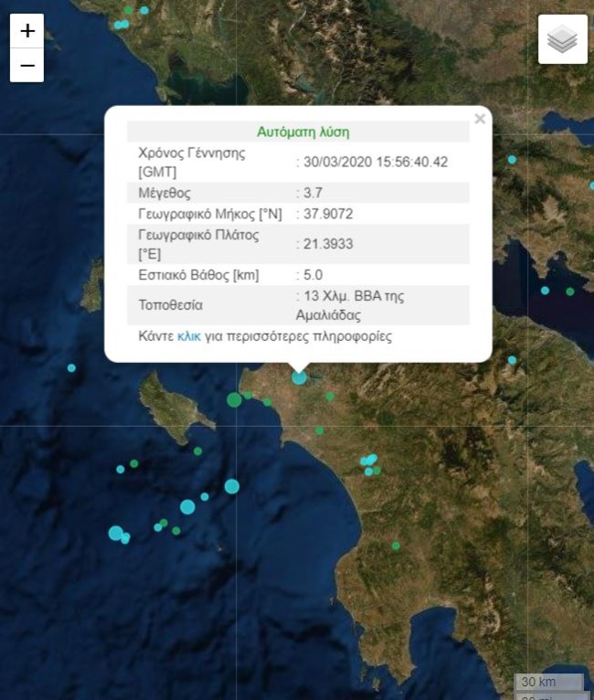Click the cyan marker right of the popup's top corner
The width and height of the screenshot is (594, 700).
click(x=512, y=160)
